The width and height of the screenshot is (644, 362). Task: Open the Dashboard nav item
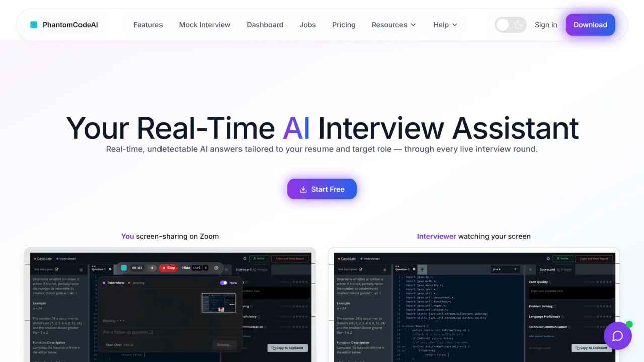265,25
